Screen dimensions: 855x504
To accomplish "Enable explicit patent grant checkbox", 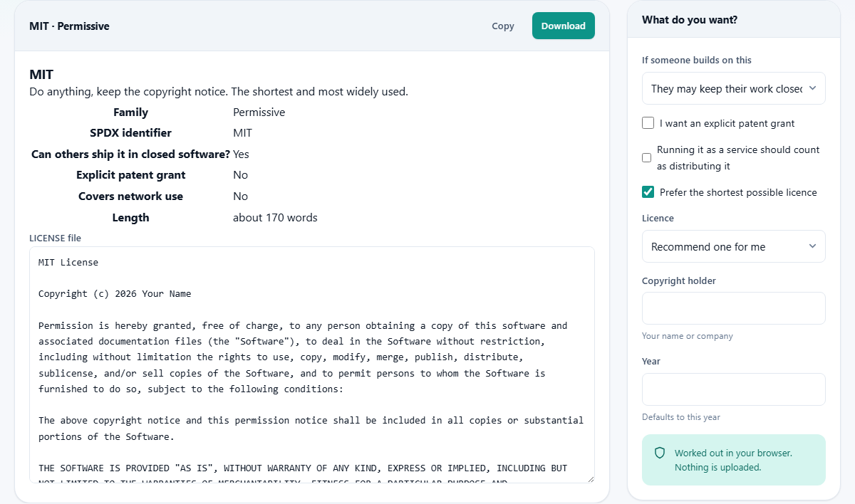I will click(648, 123).
